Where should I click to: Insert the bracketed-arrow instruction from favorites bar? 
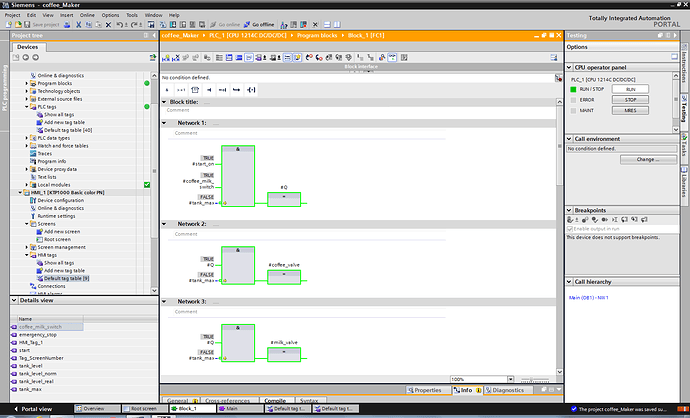coord(251,90)
